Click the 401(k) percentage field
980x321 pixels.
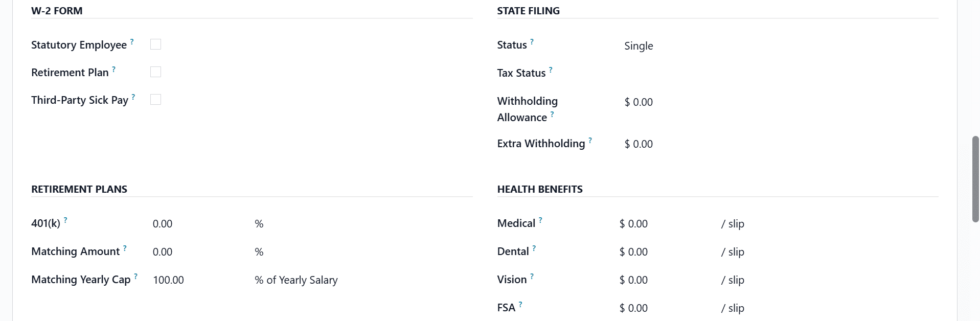(x=194, y=224)
